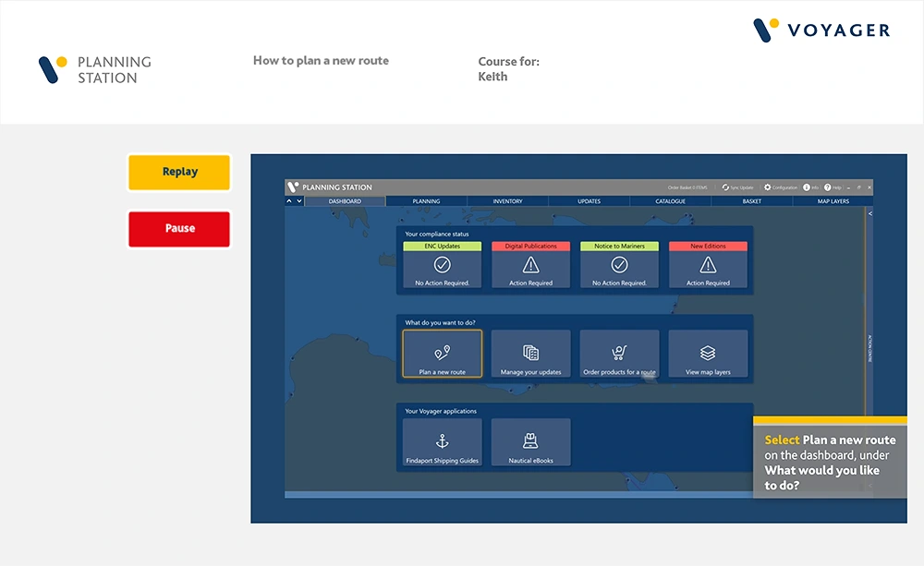Click the Digital Publications warning status tile
The height and width of the screenshot is (566, 924).
tap(530, 265)
